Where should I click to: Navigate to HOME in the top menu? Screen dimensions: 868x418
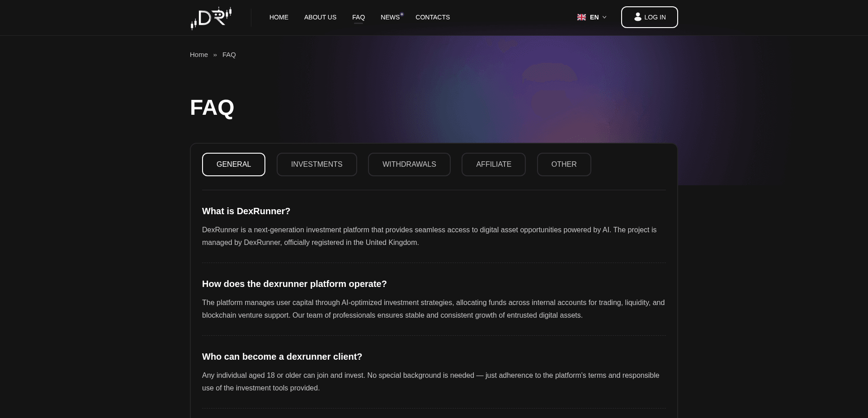[x=278, y=17]
